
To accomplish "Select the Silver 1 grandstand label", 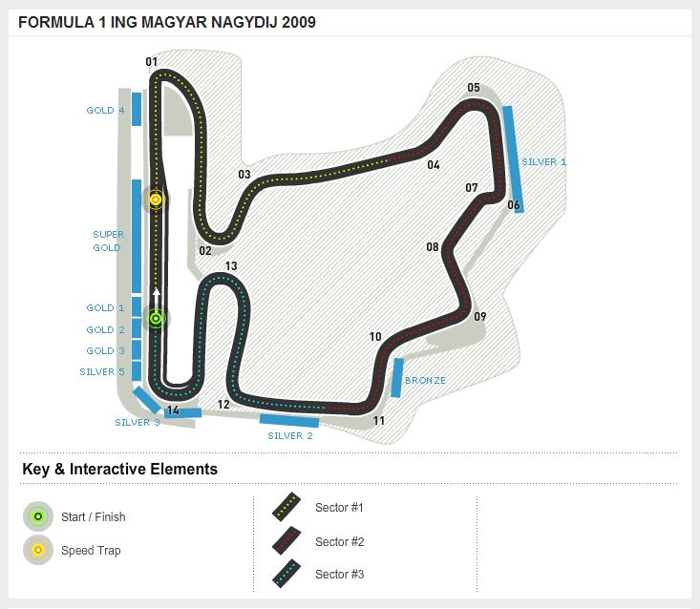I will (543, 162).
